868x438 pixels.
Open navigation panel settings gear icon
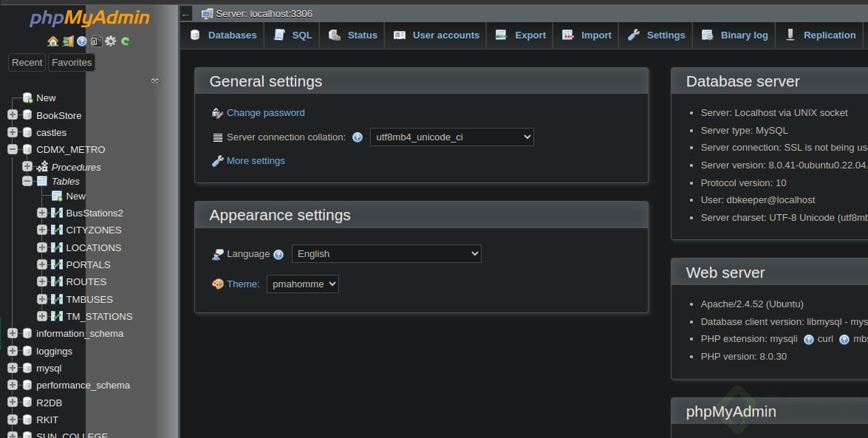click(x=111, y=41)
